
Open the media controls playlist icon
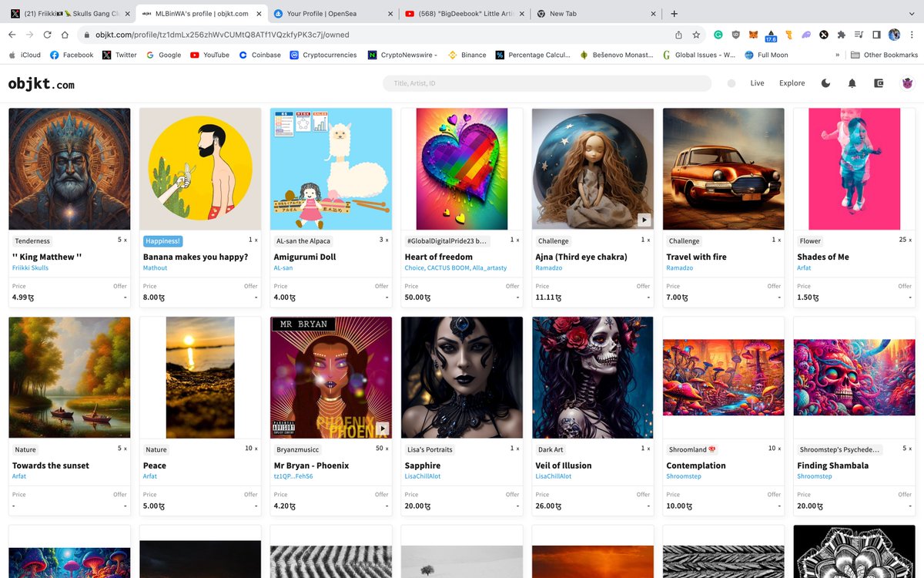click(859, 35)
